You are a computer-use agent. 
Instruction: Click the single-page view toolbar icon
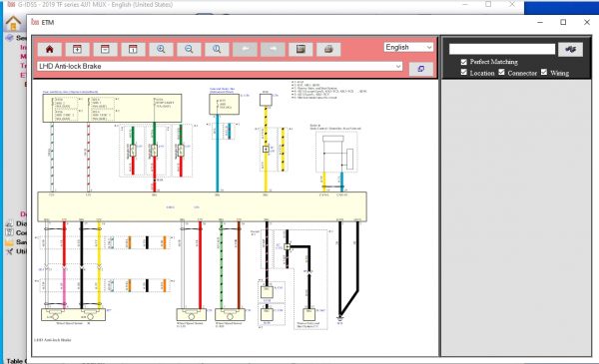click(x=133, y=49)
